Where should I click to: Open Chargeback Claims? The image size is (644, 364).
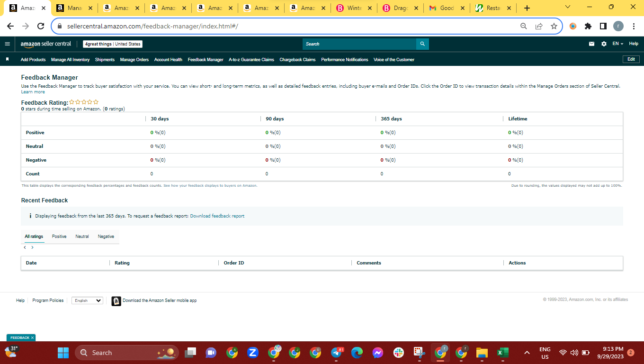pyautogui.click(x=297, y=60)
